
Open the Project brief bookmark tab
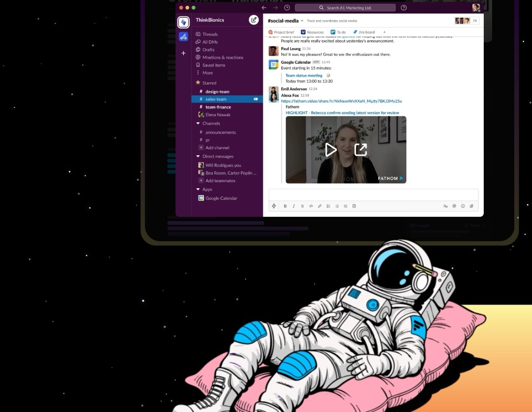(x=281, y=32)
